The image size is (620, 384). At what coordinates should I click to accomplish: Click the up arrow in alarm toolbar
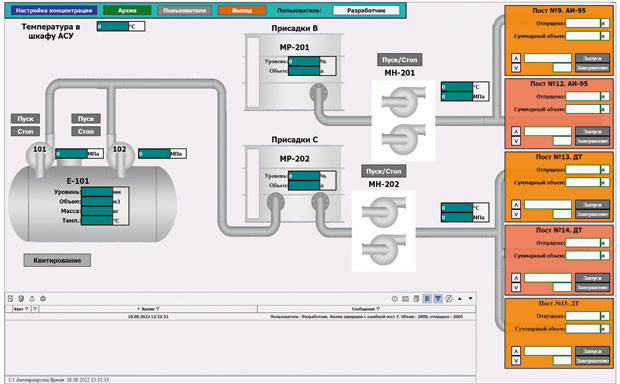[459, 299]
